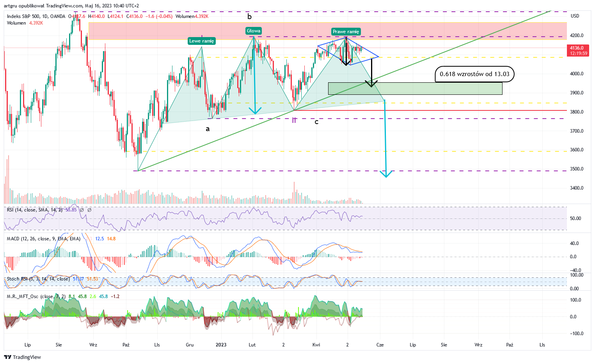The width and height of the screenshot is (595, 364).
Task: Click the MACD value 14.8 in legend
Action: click(x=111, y=239)
